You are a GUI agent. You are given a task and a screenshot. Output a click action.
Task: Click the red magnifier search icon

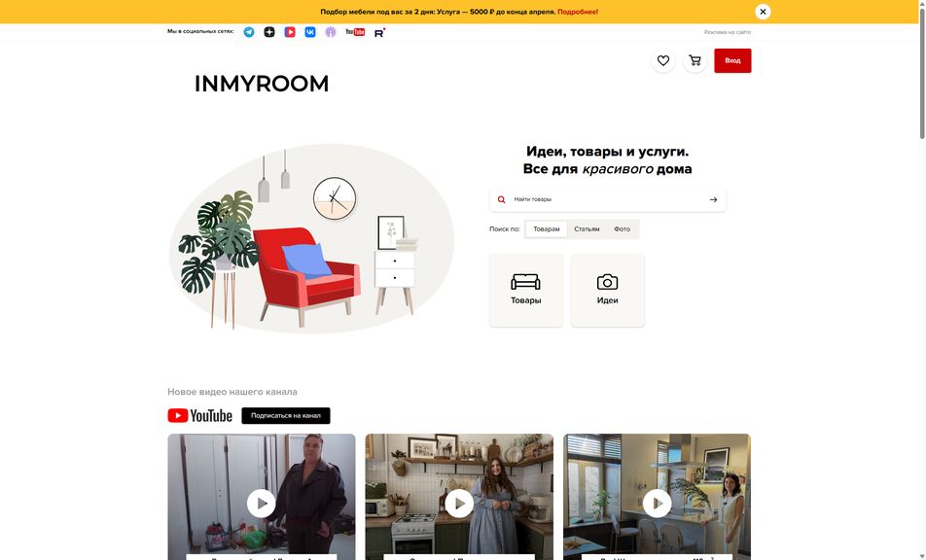[501, 199]
